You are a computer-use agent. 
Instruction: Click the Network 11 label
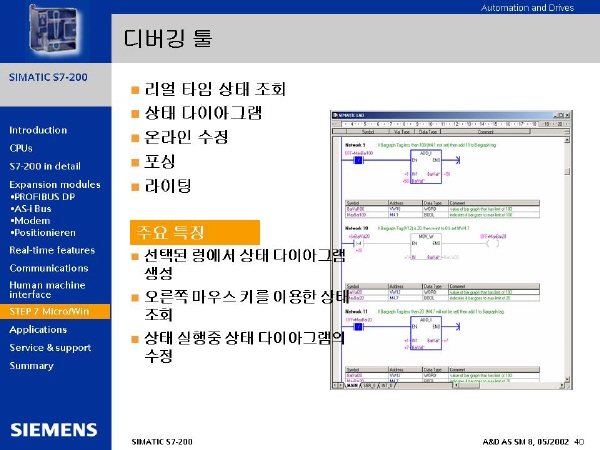[356, 311]
